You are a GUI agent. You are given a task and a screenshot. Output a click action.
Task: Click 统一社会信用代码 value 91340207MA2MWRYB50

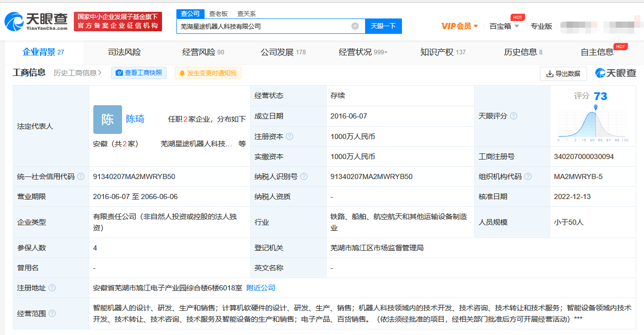pyautogui.click(x=134, y=176)
